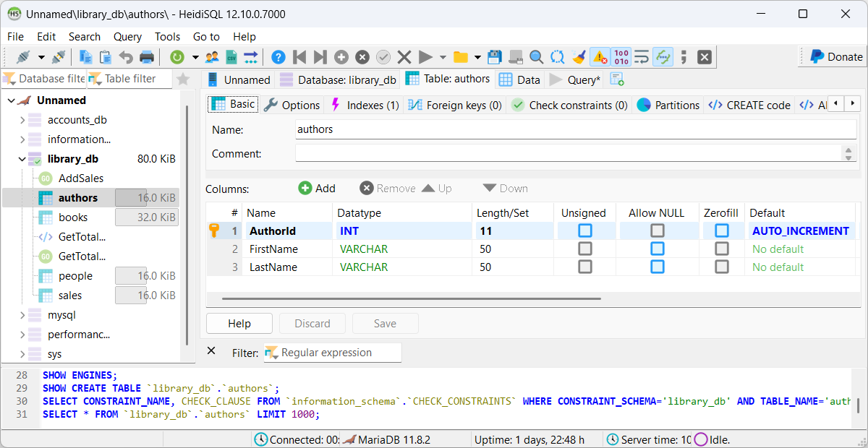Add a new column with Add button
This screenshot has height=448, width=868.
coord(317,188)
